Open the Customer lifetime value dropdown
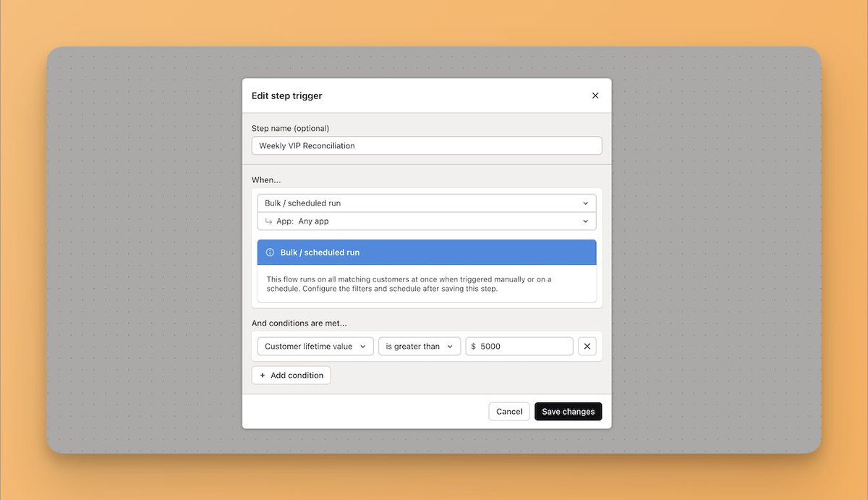The image size is (868, 500). pyautogui.click(x=315, y=347)
